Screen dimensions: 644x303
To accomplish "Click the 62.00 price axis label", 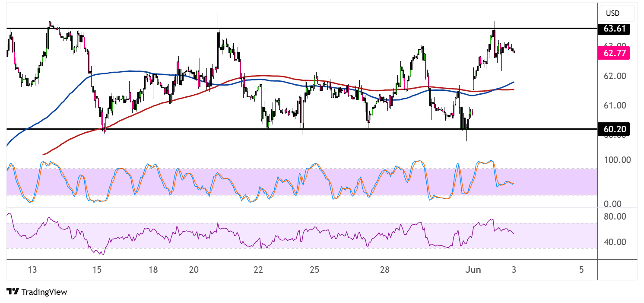I will click(615, 76).
